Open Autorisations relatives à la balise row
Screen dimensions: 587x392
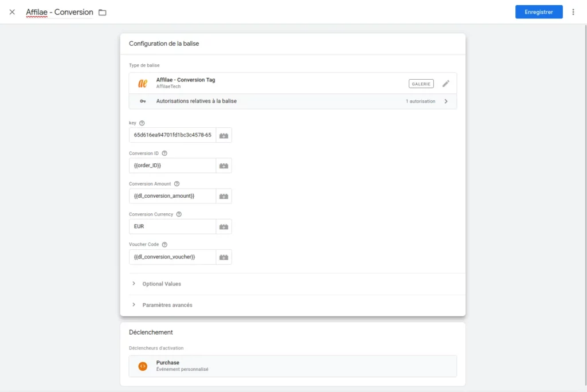pos(292,101)
